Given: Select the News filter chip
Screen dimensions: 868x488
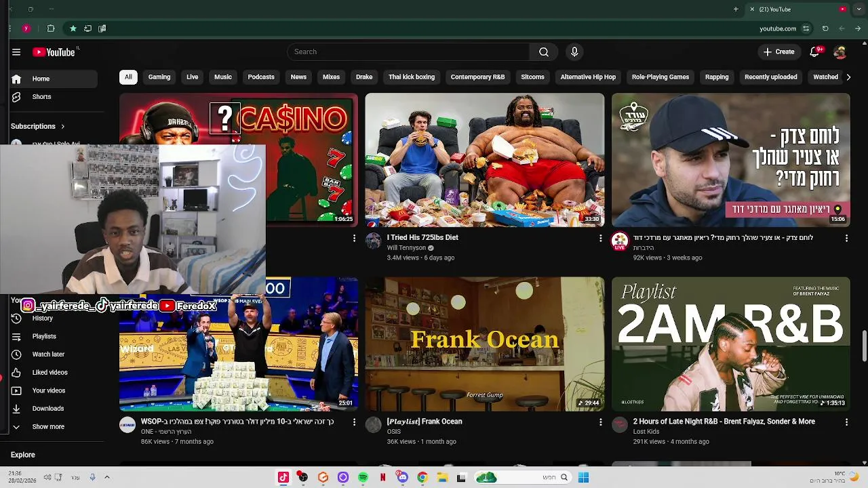Looking at the screenshot, I should 298,77.
